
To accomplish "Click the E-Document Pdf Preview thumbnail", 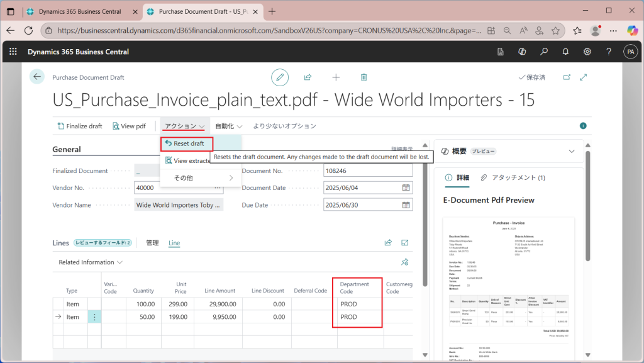I will pos(508,289).
